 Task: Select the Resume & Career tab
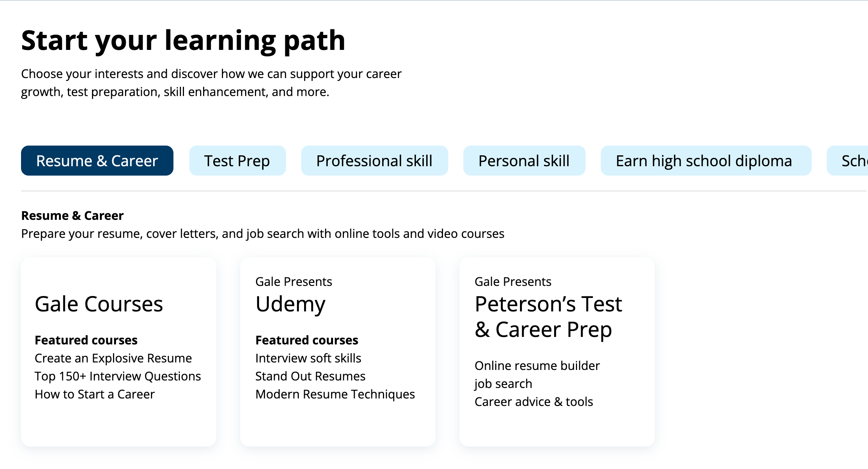[x=97, y=161]
